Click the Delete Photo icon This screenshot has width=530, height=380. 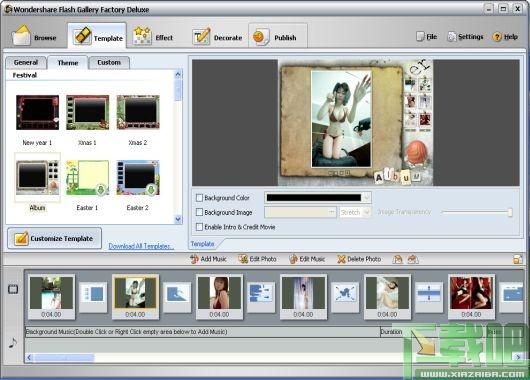(341, 259)
